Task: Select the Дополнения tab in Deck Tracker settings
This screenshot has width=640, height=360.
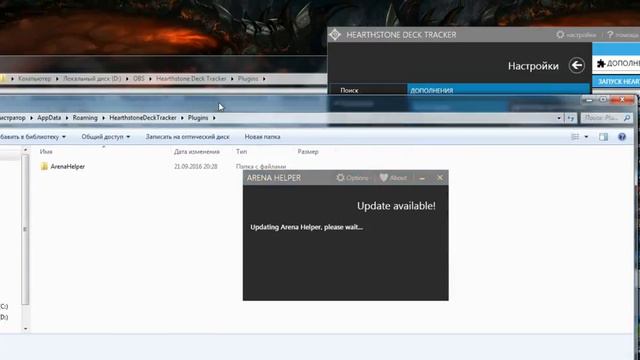Action: pyautogui.click(x=499, y=90)
